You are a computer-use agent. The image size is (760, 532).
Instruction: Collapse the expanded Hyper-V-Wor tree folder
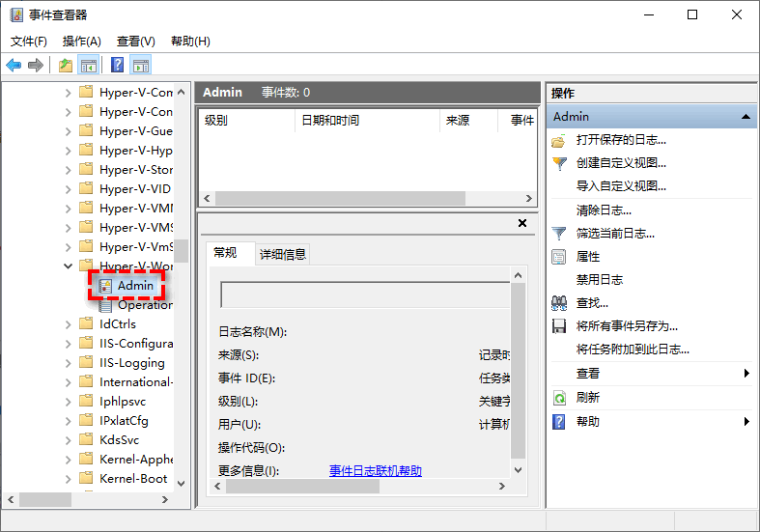pyautogui.click(x=68, y=266)
